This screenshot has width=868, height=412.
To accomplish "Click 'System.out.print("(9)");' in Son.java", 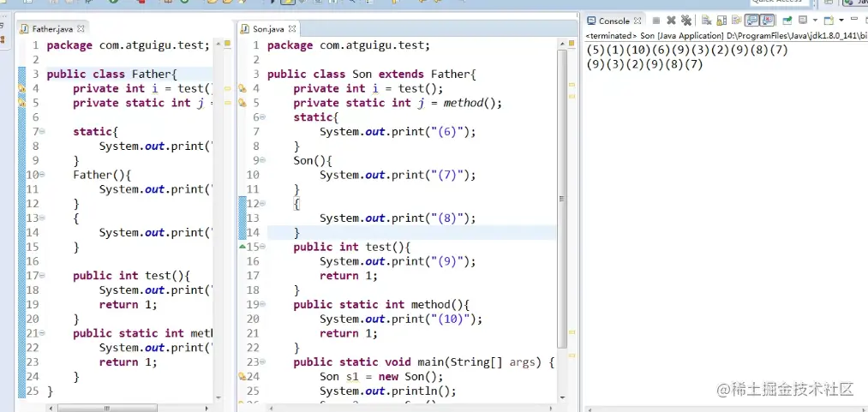I will tap(398, 261).
